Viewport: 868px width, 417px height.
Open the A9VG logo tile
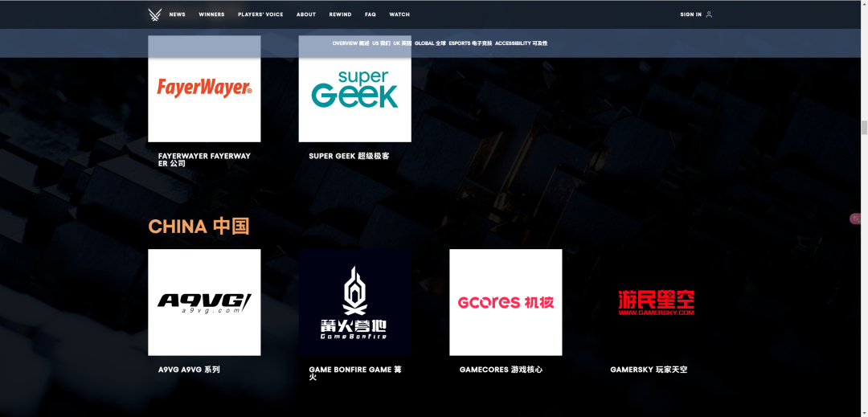204,302
